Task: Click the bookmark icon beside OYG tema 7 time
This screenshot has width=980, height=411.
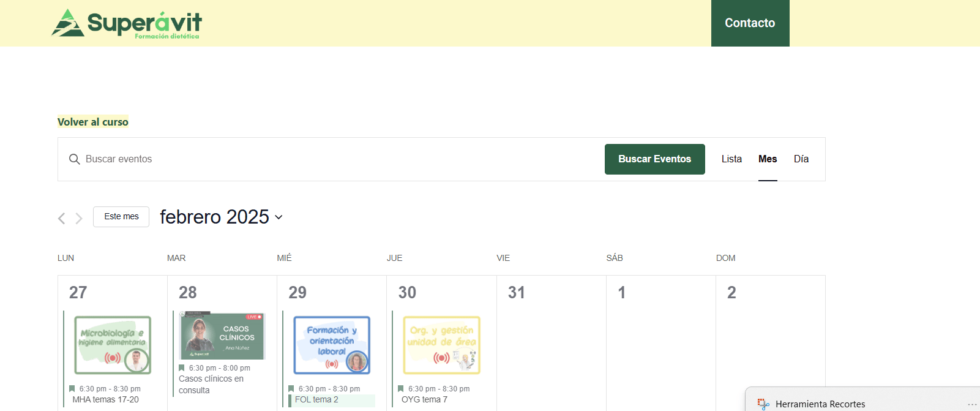Action: tap(400, 389)
